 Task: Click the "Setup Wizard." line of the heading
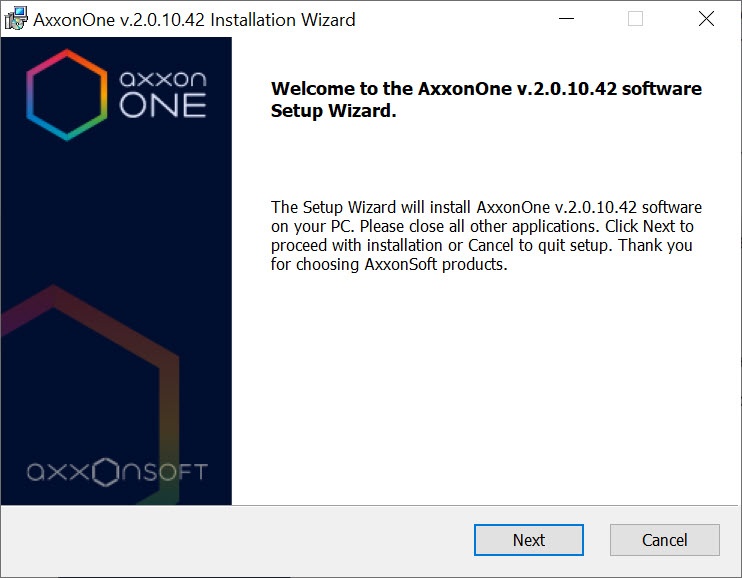(x=334, y=111)
